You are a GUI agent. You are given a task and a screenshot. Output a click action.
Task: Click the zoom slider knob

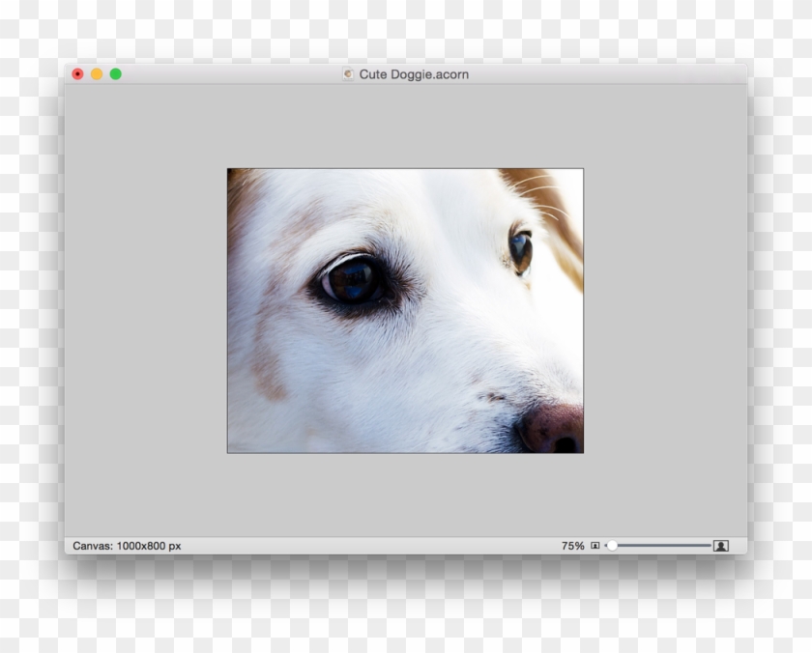pyautogui.click(x=612, y=545)
